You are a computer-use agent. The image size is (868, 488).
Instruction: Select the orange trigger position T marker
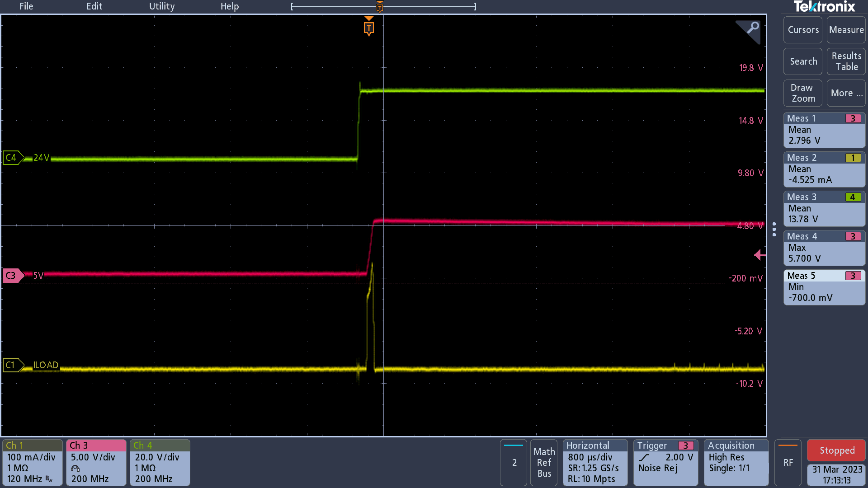click(368, 28)
